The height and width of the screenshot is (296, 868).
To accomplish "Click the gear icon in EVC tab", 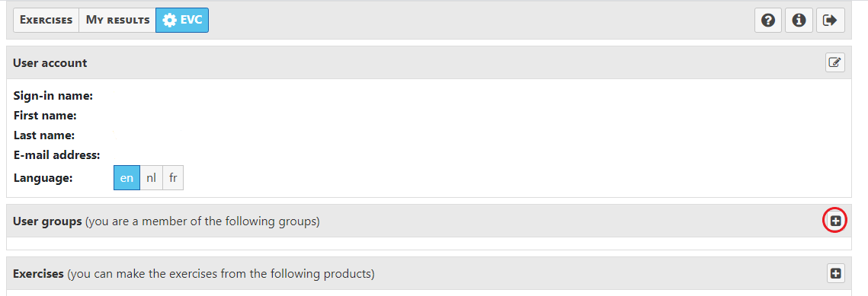I will tap(171, 21).
